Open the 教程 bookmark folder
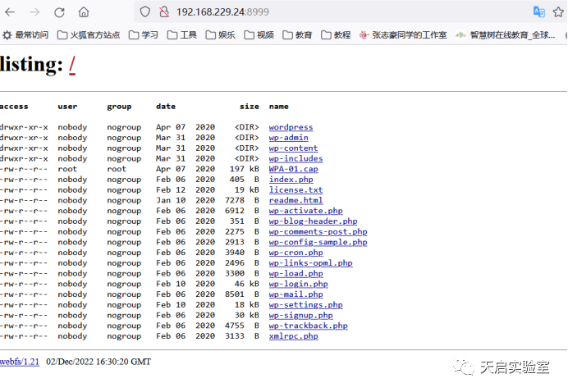This screenshot has height=392, width=568. coord(336,34)
